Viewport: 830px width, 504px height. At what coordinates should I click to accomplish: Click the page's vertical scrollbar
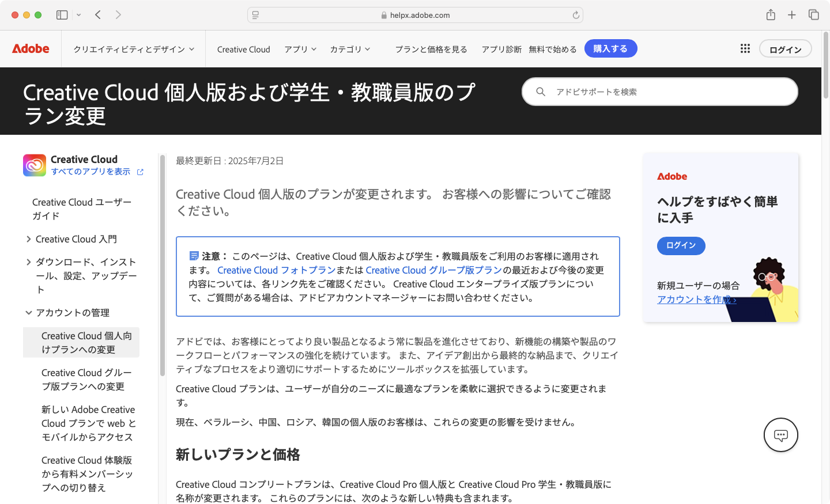[826, 65]
